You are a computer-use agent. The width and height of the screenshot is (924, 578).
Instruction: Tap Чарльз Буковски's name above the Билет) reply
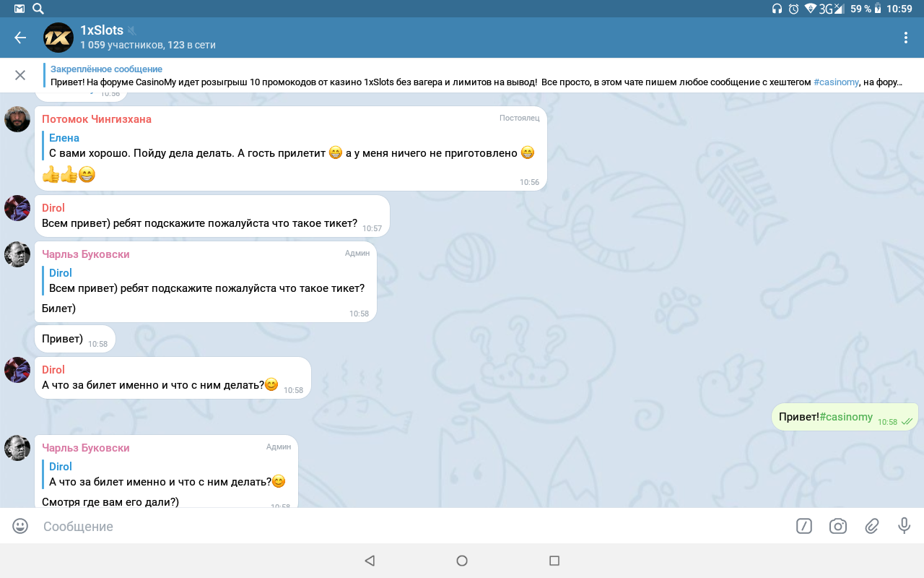(86, 254)
